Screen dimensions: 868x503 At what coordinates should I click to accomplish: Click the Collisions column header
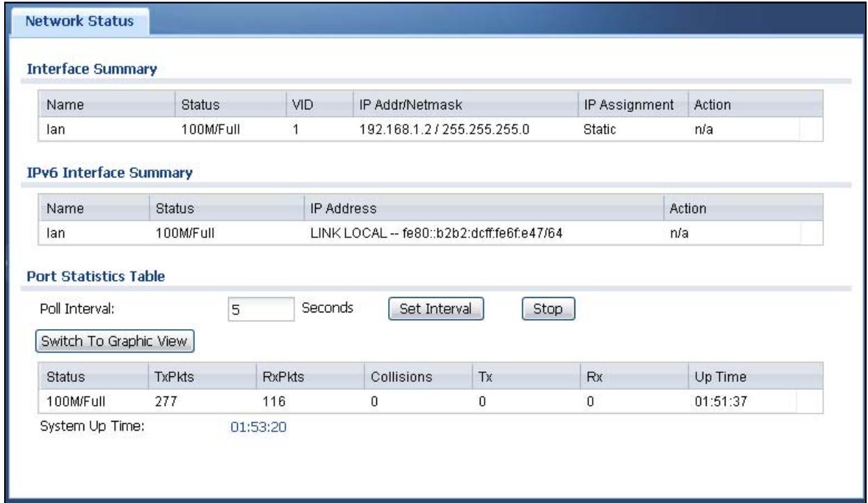coord(403,377)
